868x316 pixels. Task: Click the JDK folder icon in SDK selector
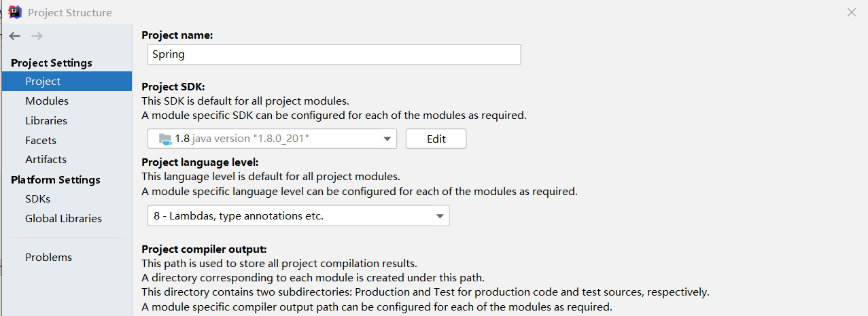click(165, 139)
